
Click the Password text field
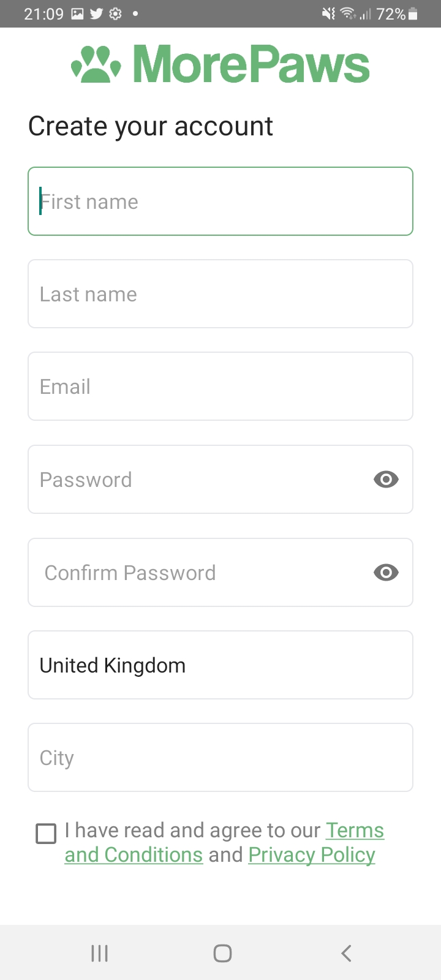(196, 480)
